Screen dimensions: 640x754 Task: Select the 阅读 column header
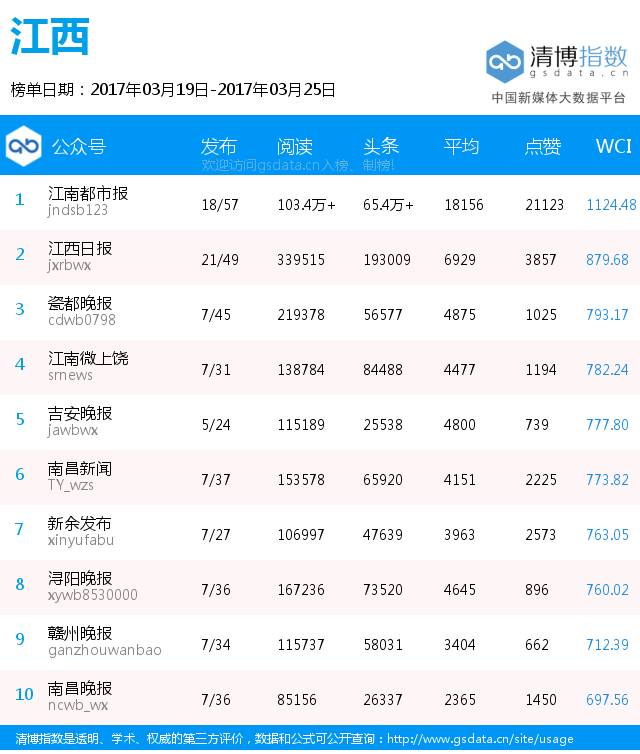point(295,146)
